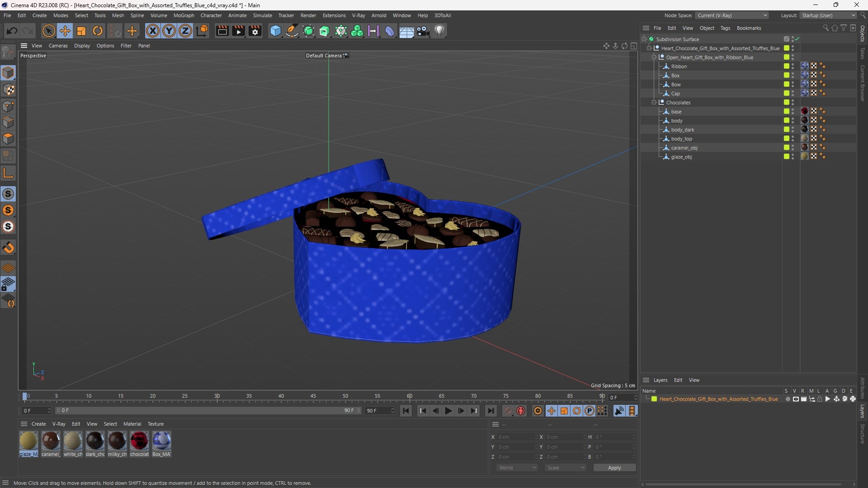Screen dimensions: 868x488
Task: Select the Rotate tool
Action: [98, 31]
